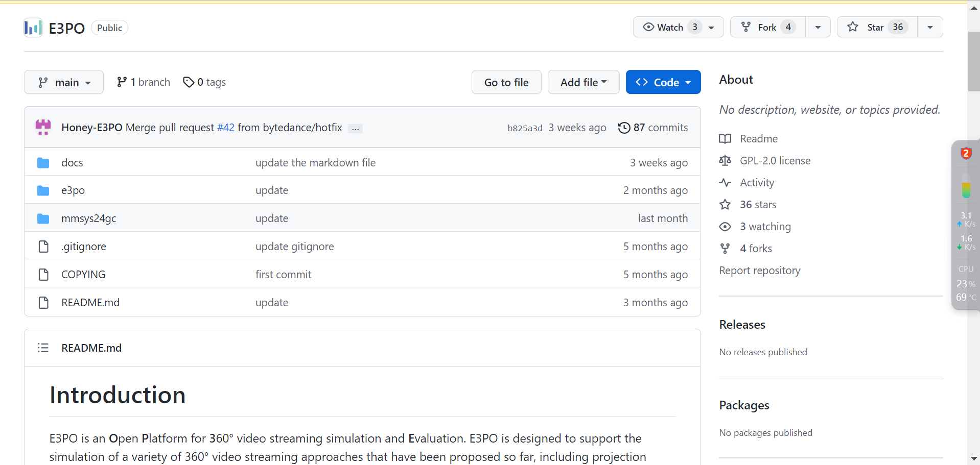Open the Packages heading link
The width and height of the screenshot is (980, 465).
click(x=744, y=405)
